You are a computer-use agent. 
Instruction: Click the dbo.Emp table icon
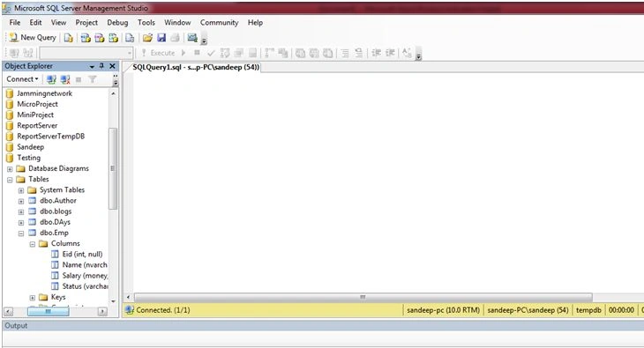32,233
